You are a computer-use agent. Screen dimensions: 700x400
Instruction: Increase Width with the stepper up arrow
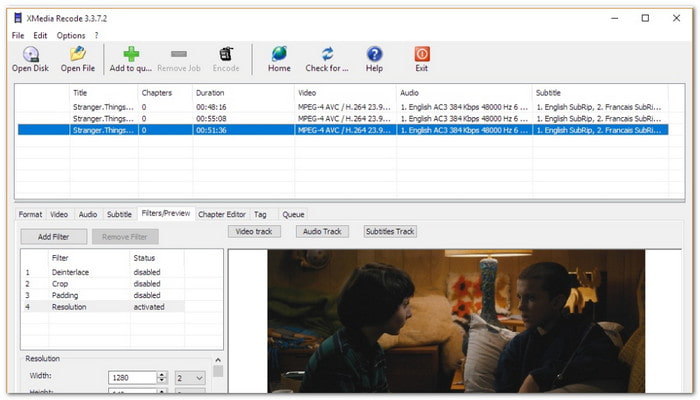pyautogui.click(x=162, y=375)
